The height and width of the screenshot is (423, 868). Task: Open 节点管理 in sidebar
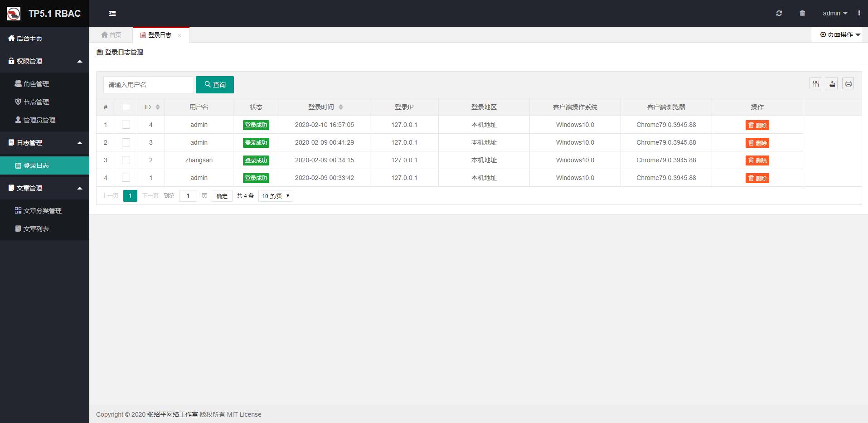(44, 102)
